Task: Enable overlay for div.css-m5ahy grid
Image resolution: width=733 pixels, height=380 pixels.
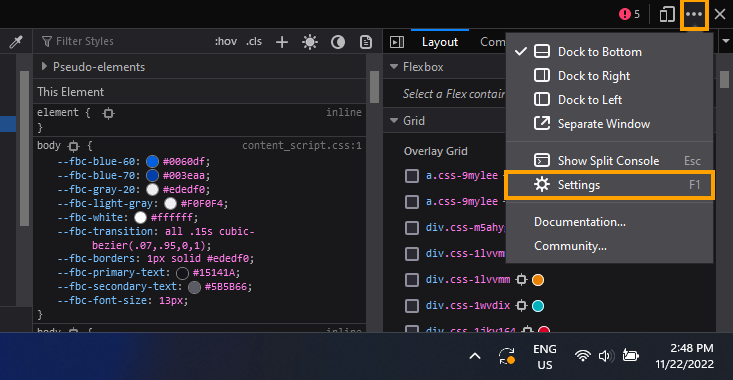Action: (x=411, y=228)
